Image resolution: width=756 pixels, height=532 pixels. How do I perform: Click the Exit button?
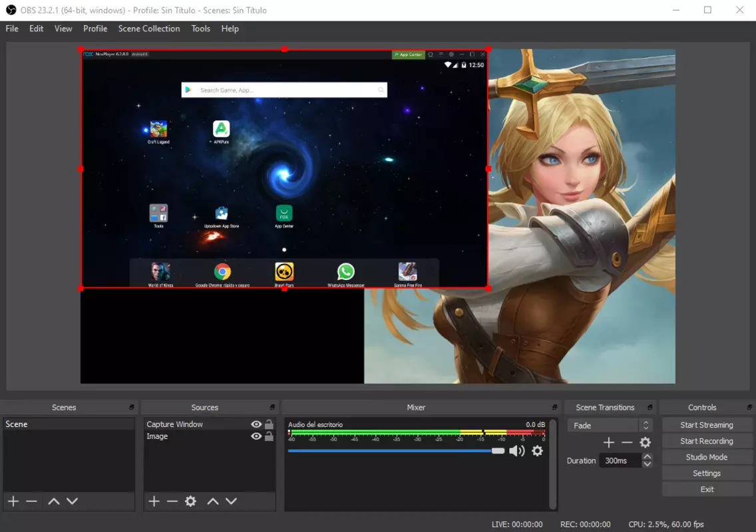pos(707,489)
